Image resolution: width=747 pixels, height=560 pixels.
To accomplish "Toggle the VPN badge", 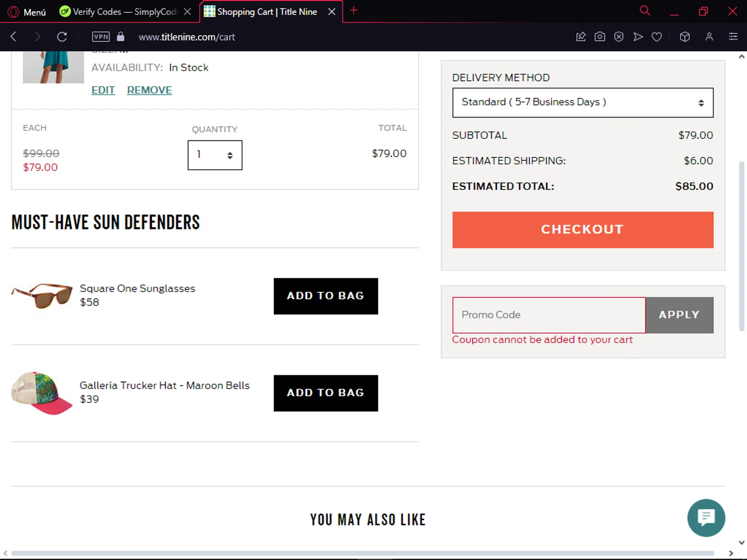I will click(101, 36).
